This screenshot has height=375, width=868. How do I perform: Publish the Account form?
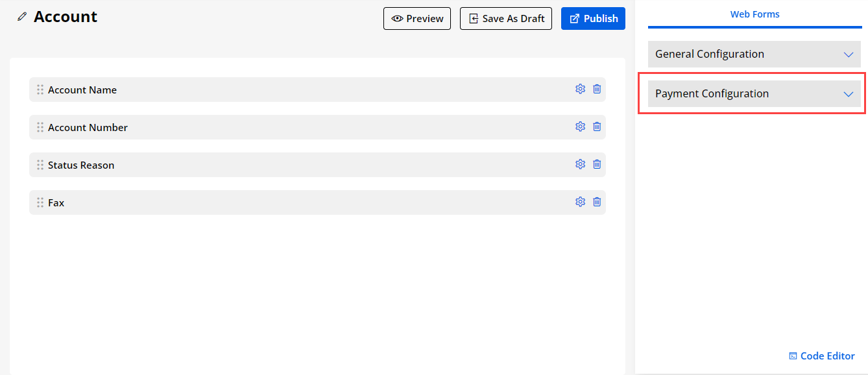tap(593, 19)
